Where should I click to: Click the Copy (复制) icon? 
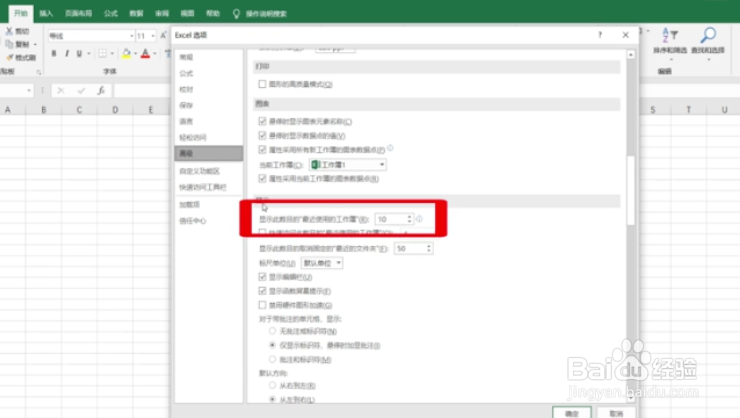[9, 44]
